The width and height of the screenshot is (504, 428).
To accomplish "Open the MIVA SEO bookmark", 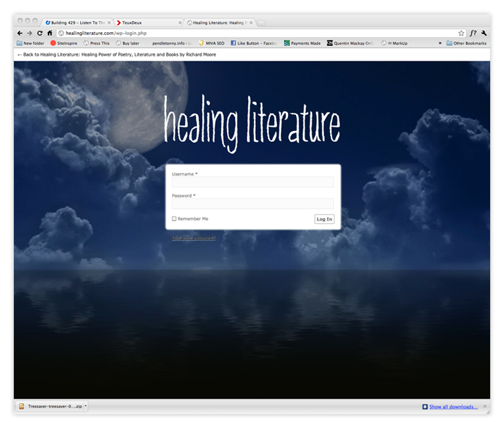I will [x=211, y=43].
